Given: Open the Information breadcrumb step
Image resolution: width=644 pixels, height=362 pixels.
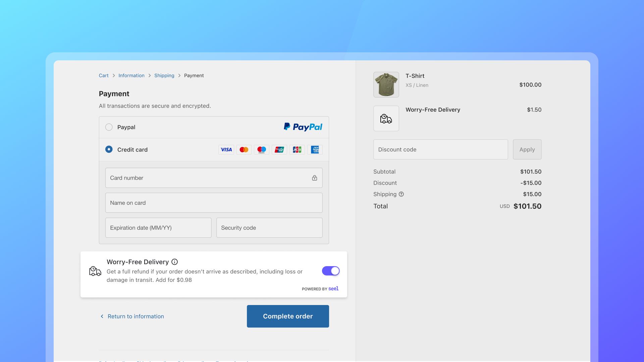Looking at the screenshot, I should [x=131, y=75].
